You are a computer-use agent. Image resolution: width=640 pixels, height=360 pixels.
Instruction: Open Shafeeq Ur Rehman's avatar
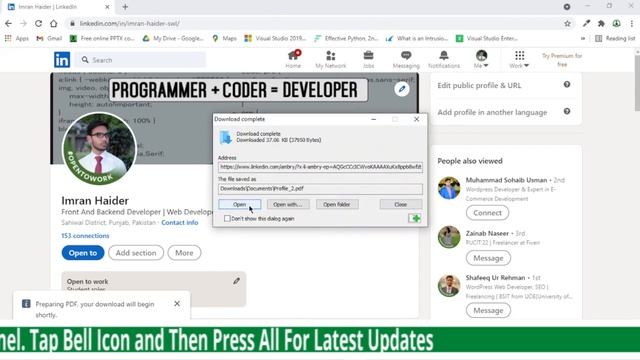[x=449, y=285]
